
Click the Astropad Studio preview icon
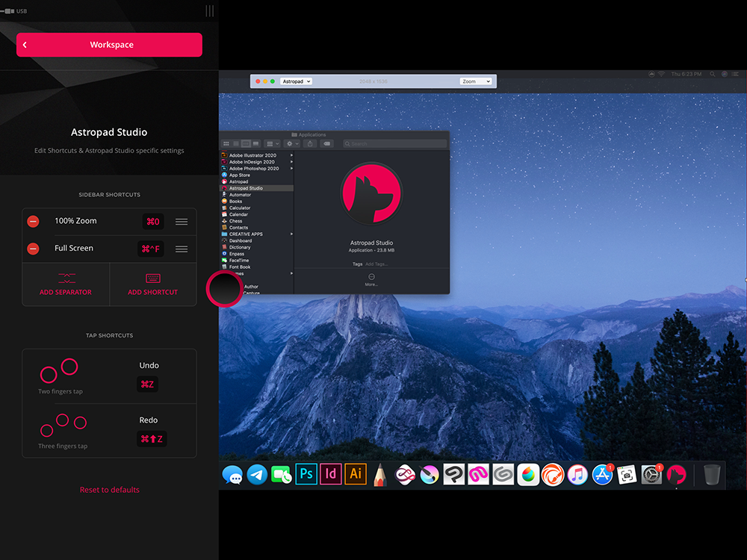coord(371,193)
